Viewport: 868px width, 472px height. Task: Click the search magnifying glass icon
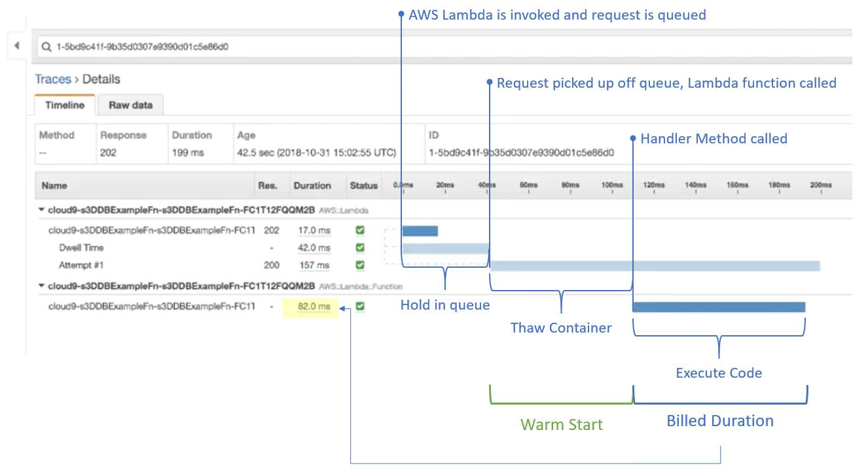46,46
